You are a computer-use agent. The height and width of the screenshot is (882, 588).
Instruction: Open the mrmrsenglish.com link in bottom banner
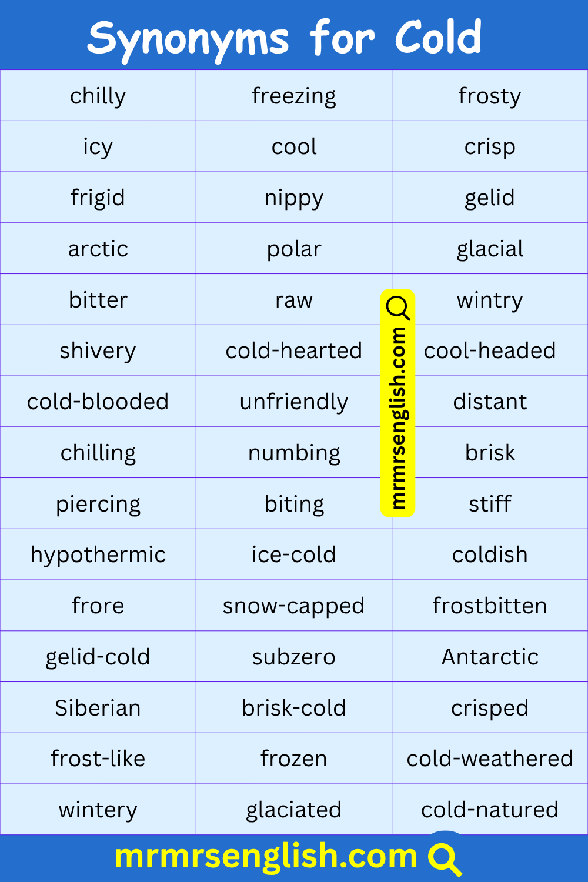[266, 856]
